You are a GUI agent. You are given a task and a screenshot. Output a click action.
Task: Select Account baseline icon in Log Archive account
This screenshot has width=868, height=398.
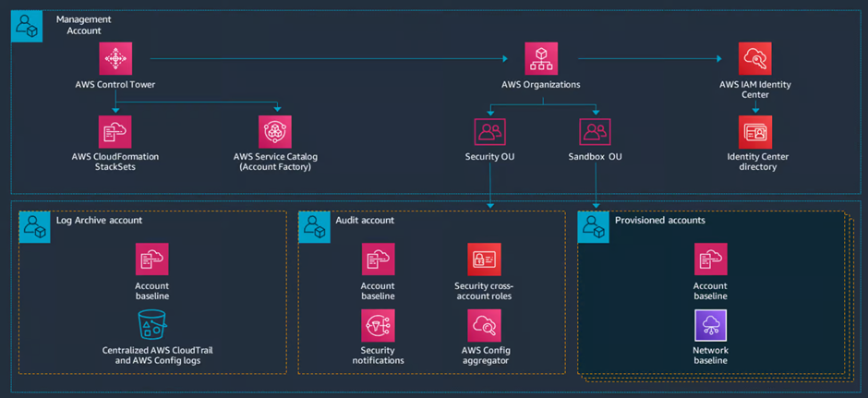151,259
